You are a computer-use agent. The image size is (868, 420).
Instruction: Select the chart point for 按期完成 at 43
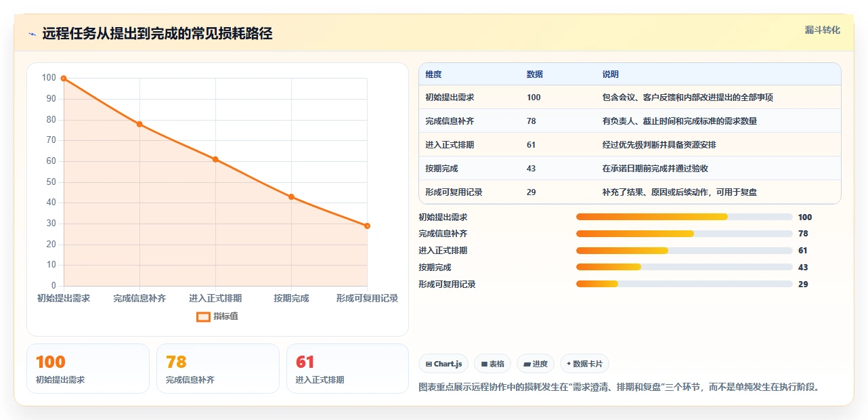[291, 196]
